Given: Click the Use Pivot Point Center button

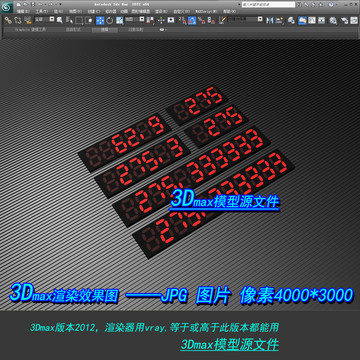Looking at the screenshot, I should pos(150,20).
